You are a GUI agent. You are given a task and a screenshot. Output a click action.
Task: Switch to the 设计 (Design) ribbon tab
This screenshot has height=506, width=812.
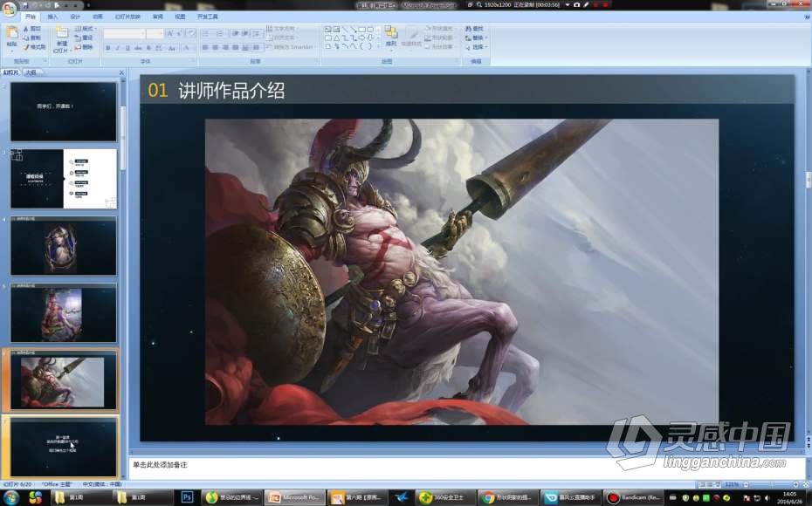point(75,17)
